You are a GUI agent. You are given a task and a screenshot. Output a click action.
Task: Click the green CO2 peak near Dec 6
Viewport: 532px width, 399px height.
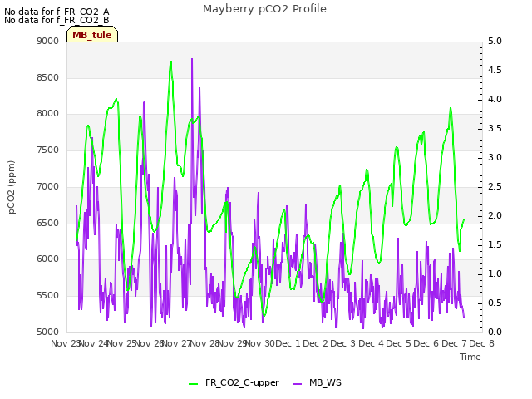click(x=451, y=108)
